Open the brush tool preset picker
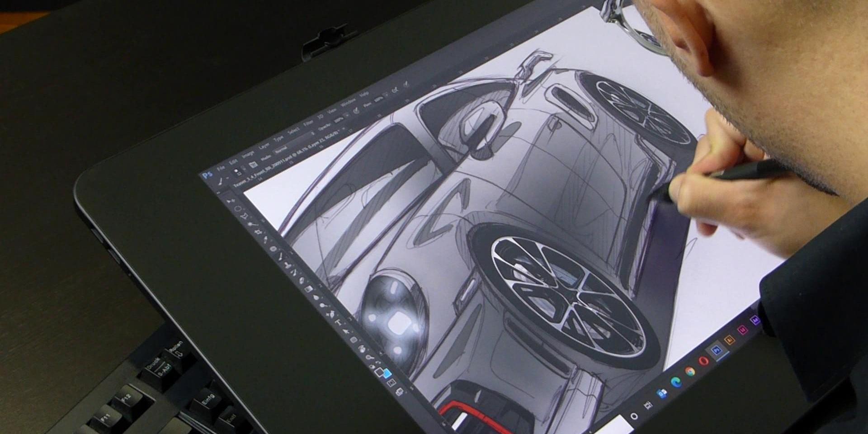This screenshot has height=434, width=868. (222, 180)
